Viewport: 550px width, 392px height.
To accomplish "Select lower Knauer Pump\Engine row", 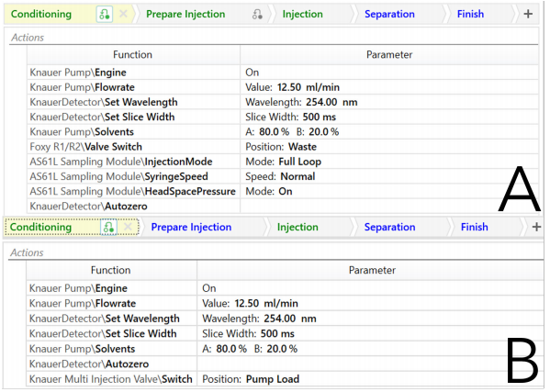I will coord(286,288).
